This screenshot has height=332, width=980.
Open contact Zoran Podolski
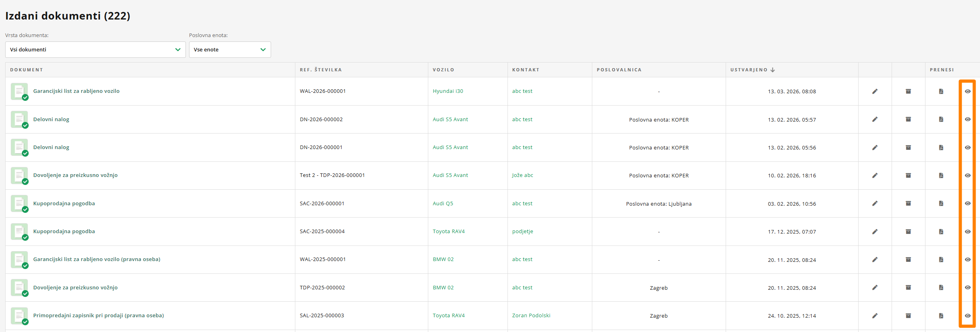[x=531, y=316]
